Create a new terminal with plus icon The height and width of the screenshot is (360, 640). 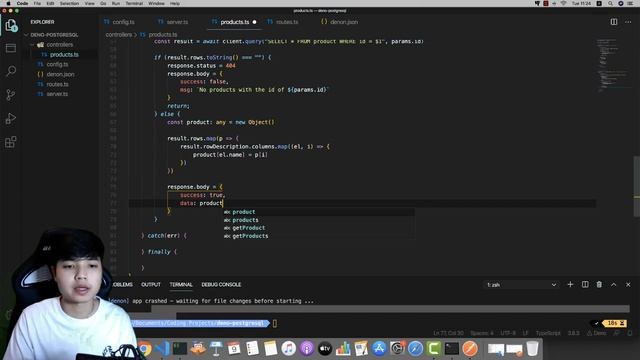[570, 284]
